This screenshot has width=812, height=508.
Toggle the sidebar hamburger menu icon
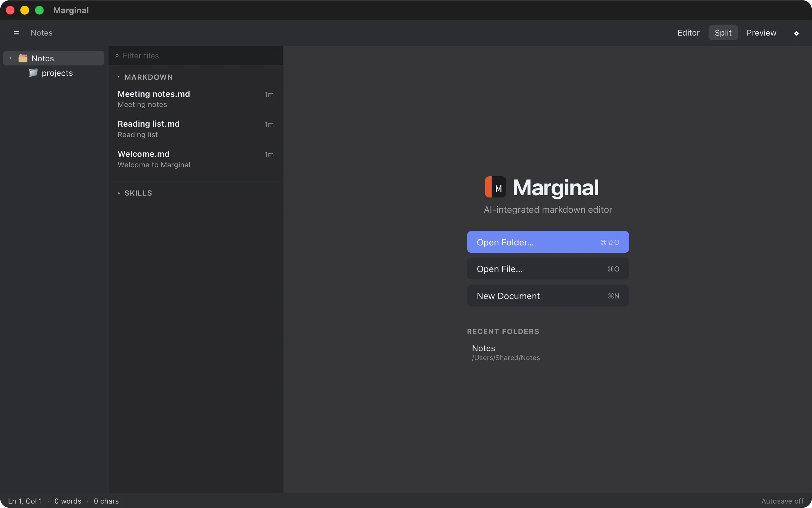click(x=16, y=33)
